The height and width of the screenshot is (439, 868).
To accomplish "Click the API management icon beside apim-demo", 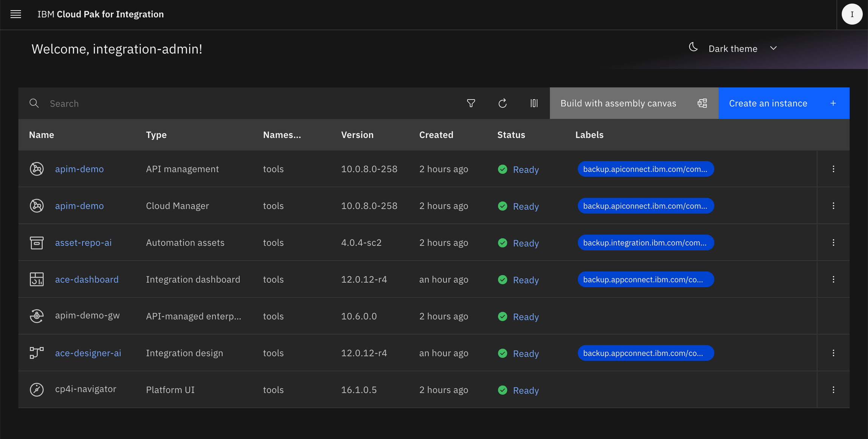I will [37, 169].
